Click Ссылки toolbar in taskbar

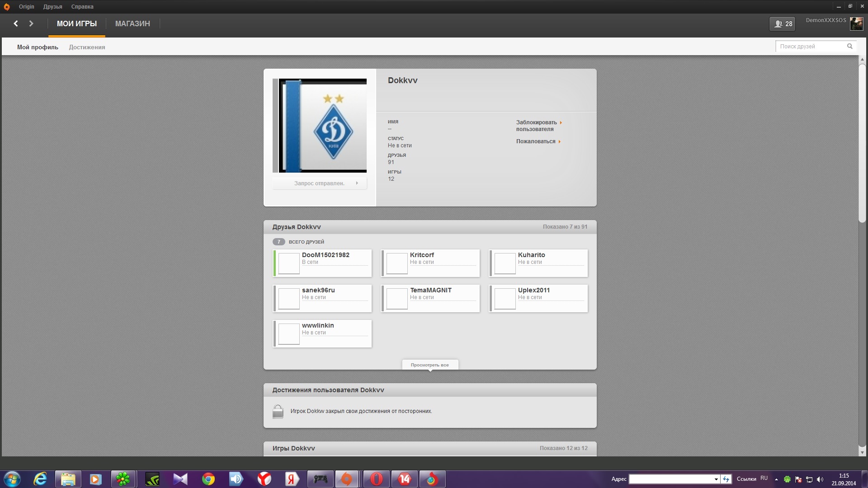(746, 479)
